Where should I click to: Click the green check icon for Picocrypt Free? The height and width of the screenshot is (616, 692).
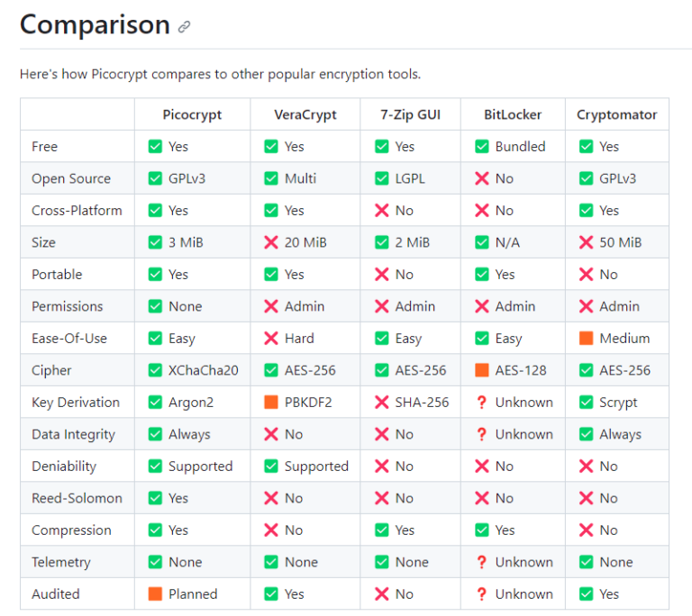click(x=155, y=147)
